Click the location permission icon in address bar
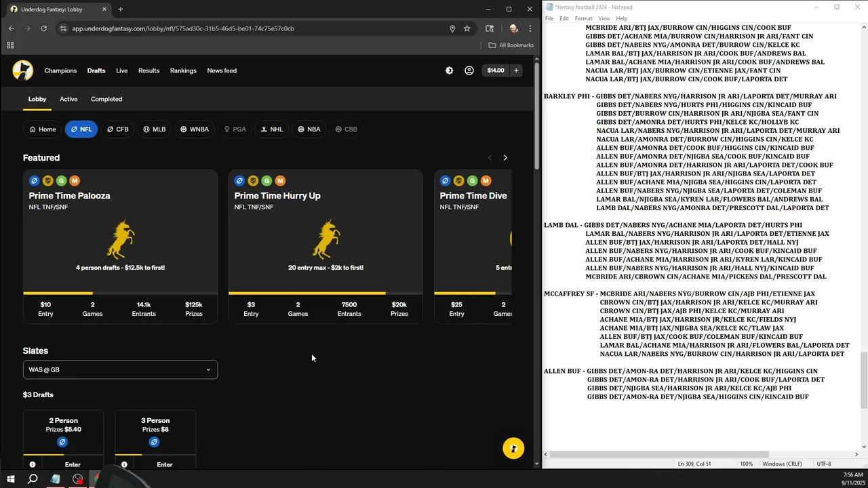The image size is (868, 488). click(452, 28)
